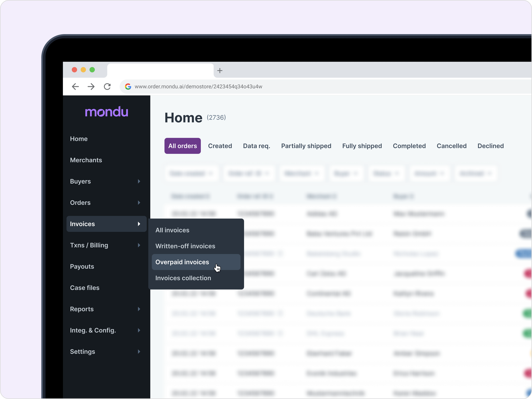
Task: Reload the page with refresh icon
Action: (107, 87)
